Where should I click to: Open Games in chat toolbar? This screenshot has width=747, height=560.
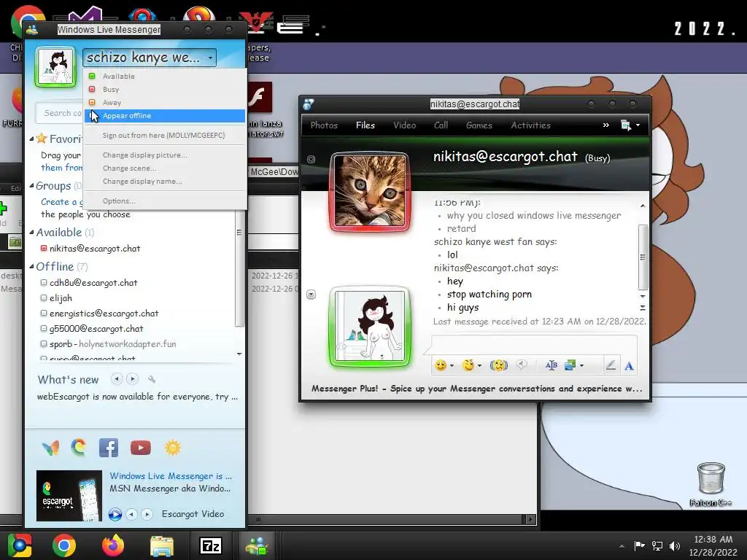479,125
